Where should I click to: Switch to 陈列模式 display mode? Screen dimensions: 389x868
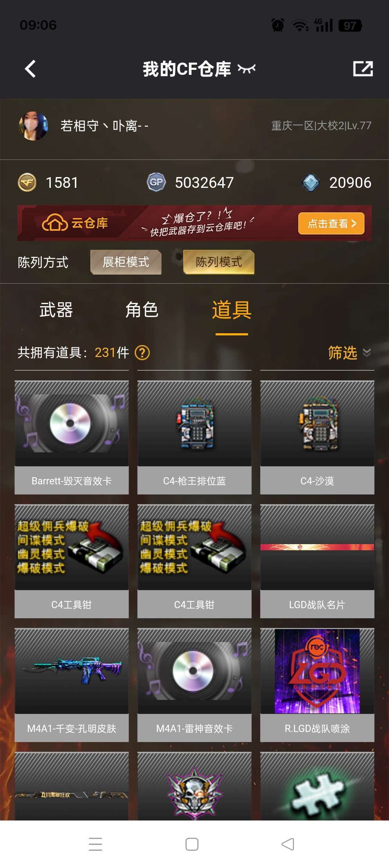219,262
